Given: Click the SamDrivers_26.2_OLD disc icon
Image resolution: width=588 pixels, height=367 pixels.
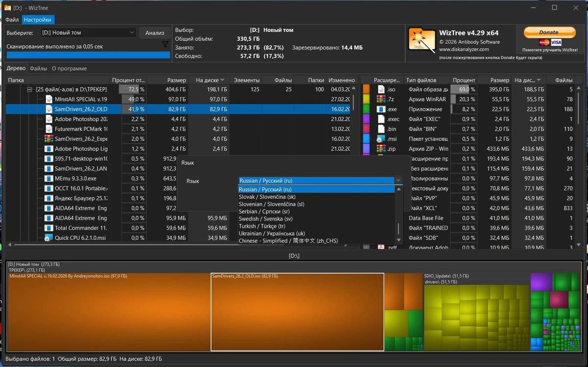Looking at the screenshot, I should tap(49, 109).
